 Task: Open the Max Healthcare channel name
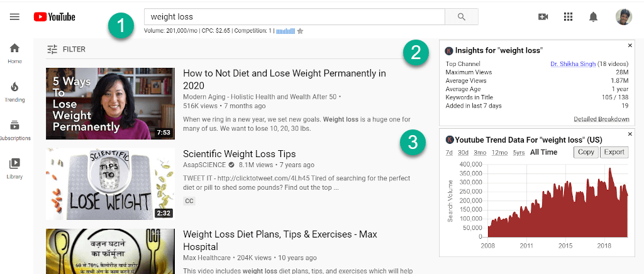[207, 258]
